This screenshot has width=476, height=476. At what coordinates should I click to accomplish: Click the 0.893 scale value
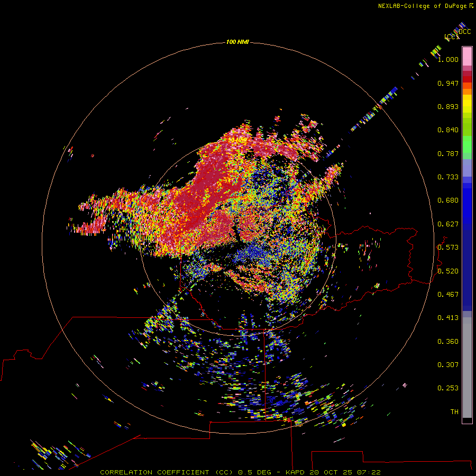[x=448, y=106]
